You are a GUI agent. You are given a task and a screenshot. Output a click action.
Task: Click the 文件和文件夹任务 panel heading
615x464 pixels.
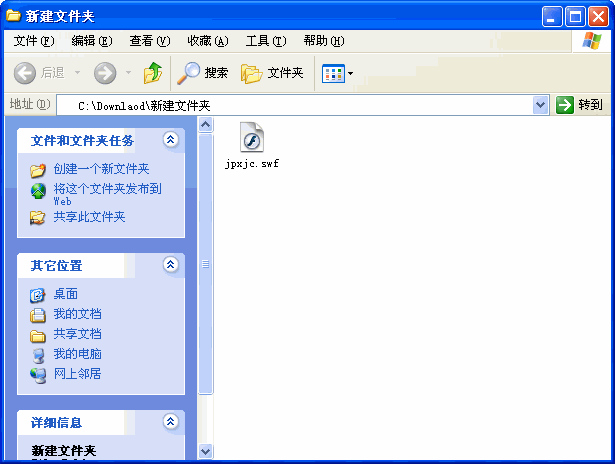[x=82, y=140]
